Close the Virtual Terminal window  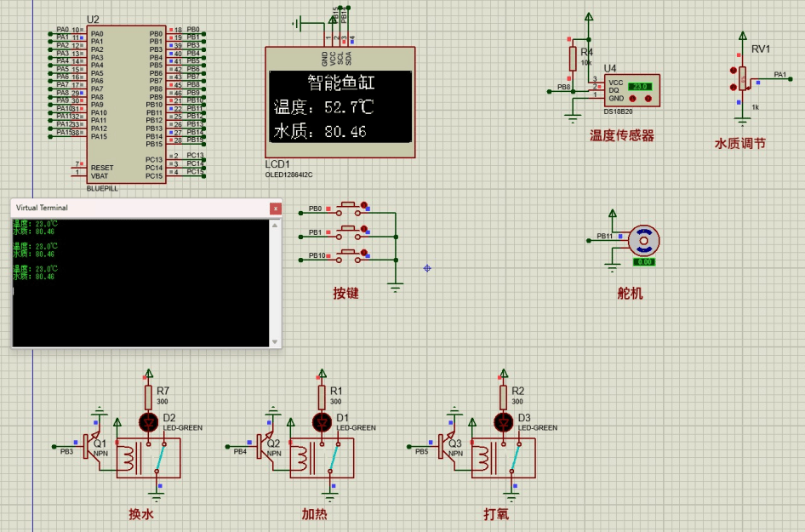click(276, 208)
